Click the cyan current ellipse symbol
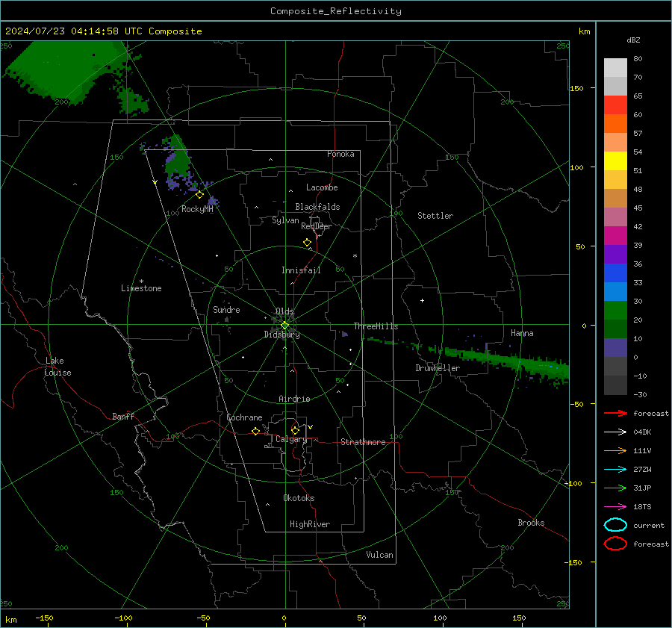Viewport: 672px width, 628px height. pos(615,525)
